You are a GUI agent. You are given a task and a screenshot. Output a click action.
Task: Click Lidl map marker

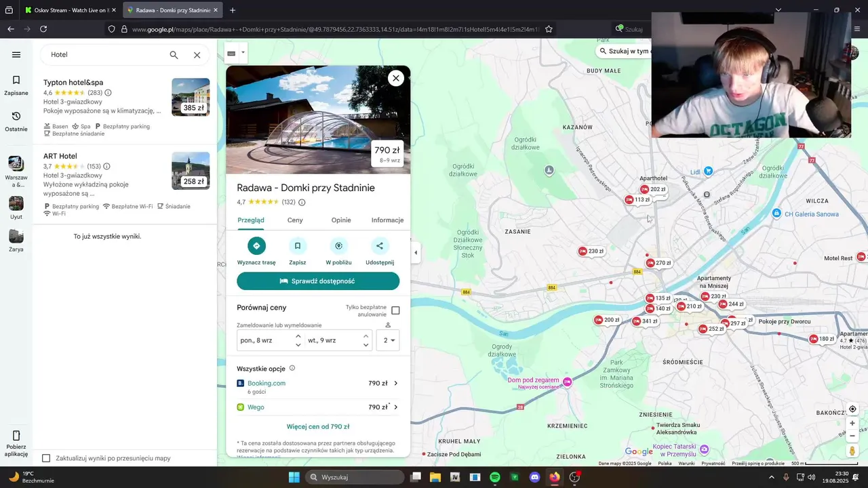click(709, 171)
